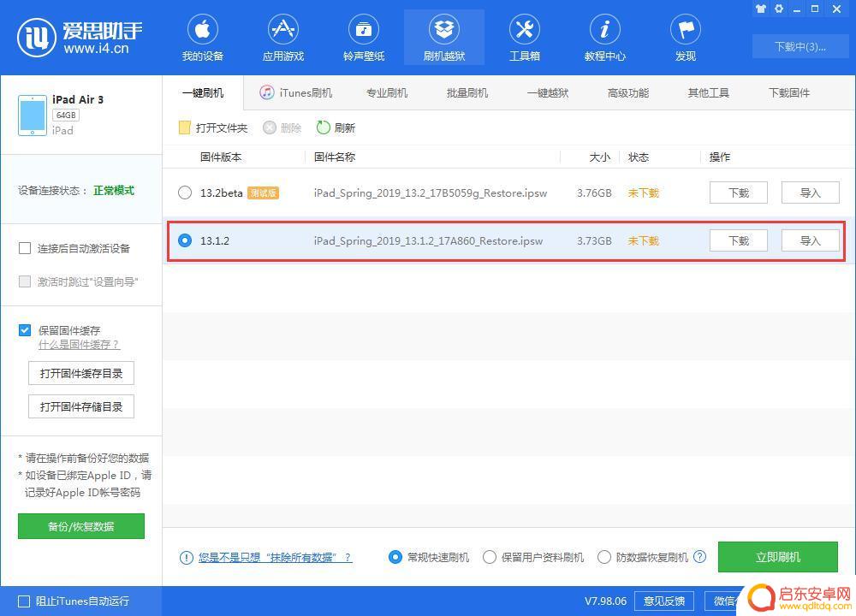The width and height of the screenshot is (856, 616).
Task: Click the green 刷新 refresh icon
Action: 324,127
